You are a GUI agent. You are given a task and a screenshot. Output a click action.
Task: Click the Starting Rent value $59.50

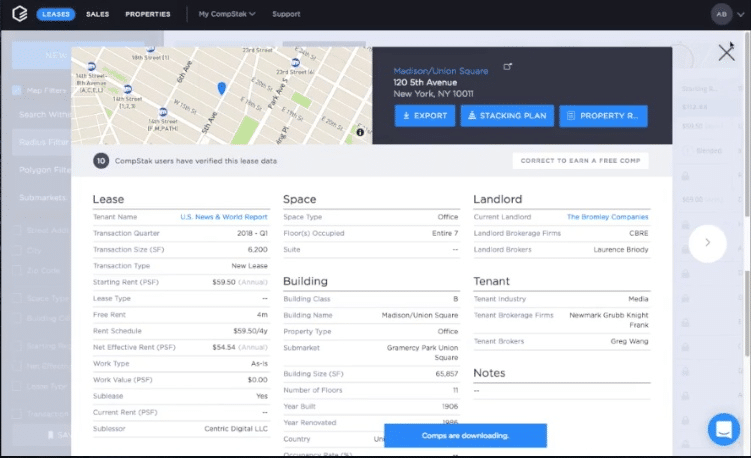(x=224, y=282)
